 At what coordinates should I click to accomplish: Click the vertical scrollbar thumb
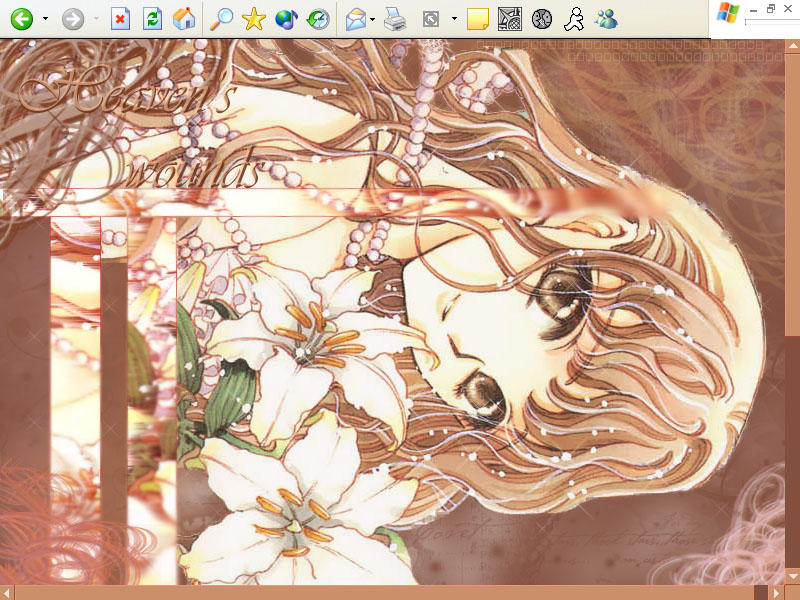[x=792, y=195]
